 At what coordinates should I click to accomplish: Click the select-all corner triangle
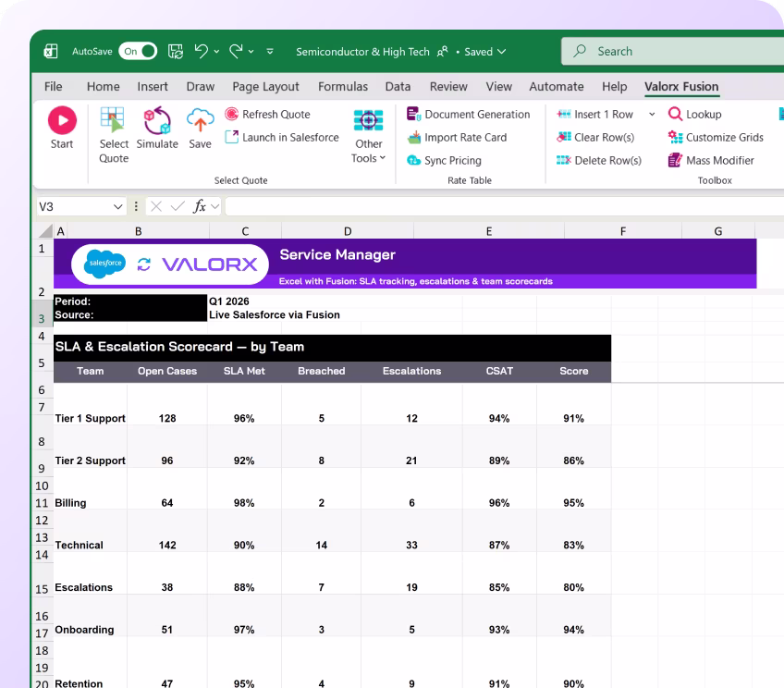click(46, 230)
